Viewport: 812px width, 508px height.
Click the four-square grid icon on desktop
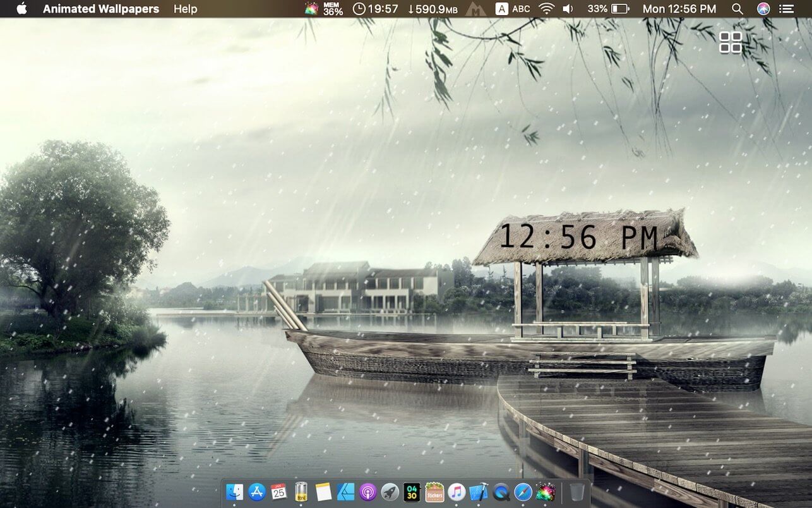click(x=731, y=42)
